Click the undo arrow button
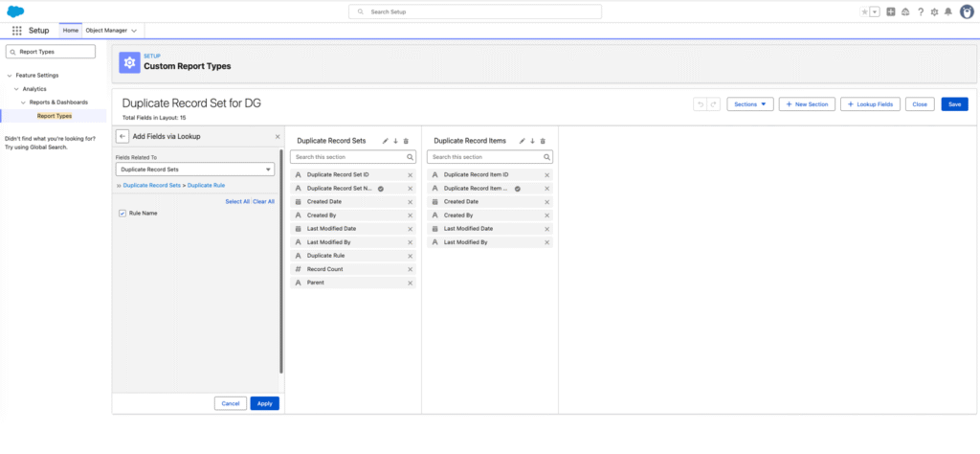The width and height of the screenshot is (980, 454). [x=701, y=104]
